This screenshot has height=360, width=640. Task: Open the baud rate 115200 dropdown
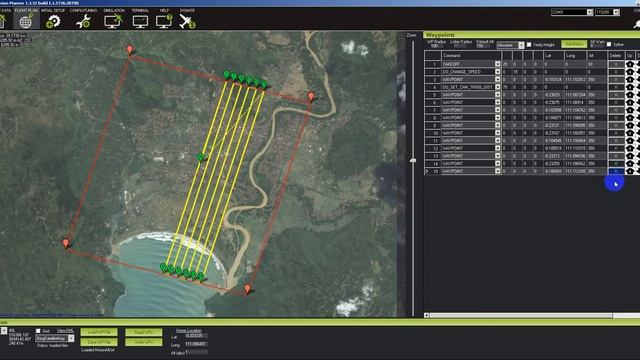pos(616,12)
